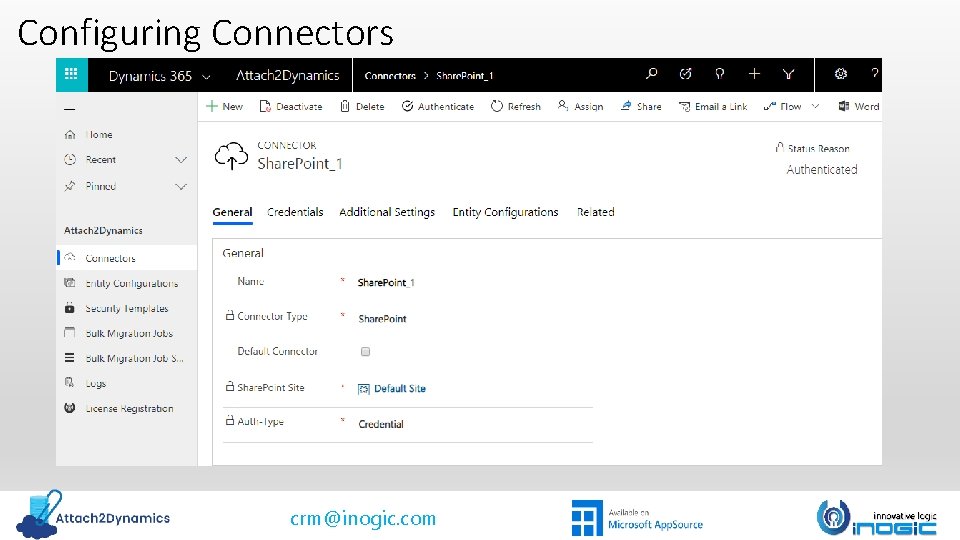Open Bulk Migration Jobs in sidebar
Viewport: 960px width, 540px height.
click(x=127, y=334)
